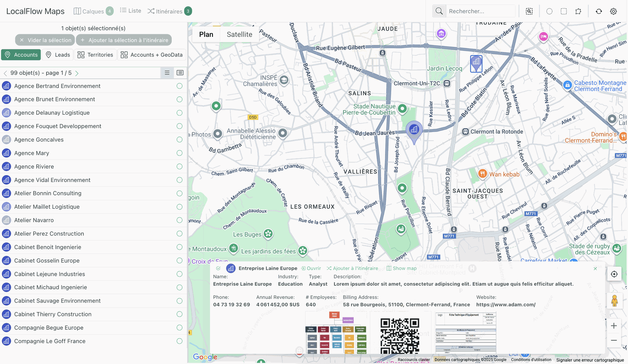Go to next page of objects

click(77, 73)
